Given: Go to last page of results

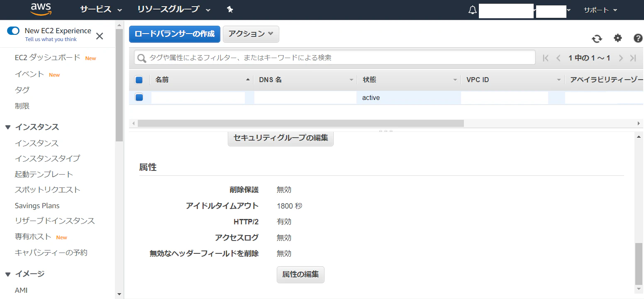Looking at the screenshot, I should [x=633, y=58].
